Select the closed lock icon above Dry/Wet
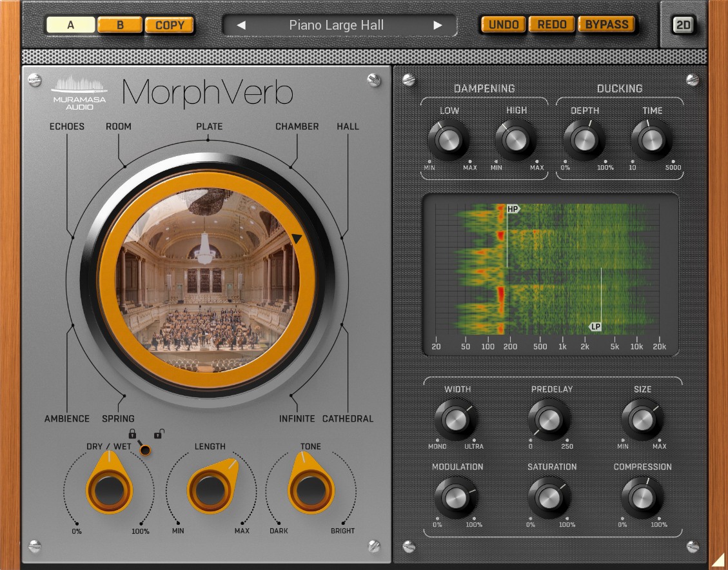This screenshot has width=728, height=570. click(x=132, y=434)
